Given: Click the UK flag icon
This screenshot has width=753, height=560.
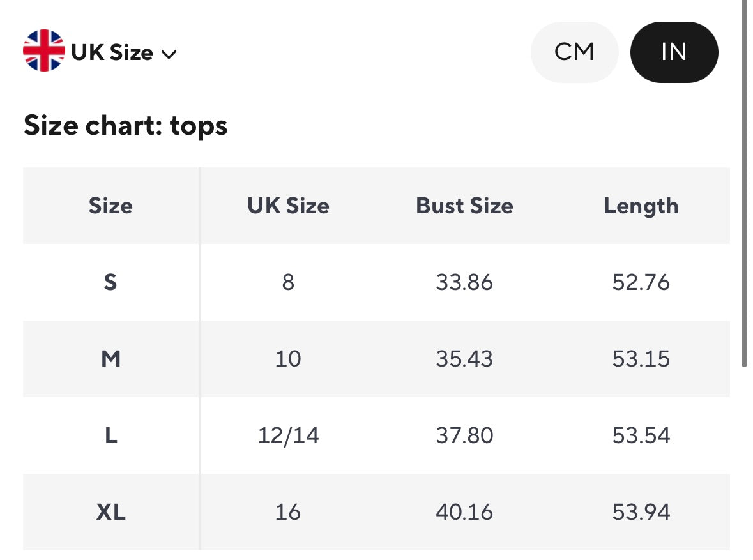Looking at the screenshot, I should (43, 51).
